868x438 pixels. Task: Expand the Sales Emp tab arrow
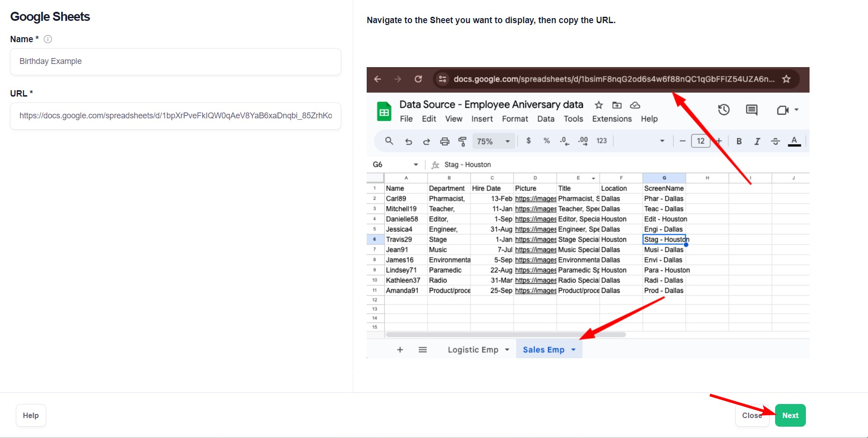click(x=573, y=350)
